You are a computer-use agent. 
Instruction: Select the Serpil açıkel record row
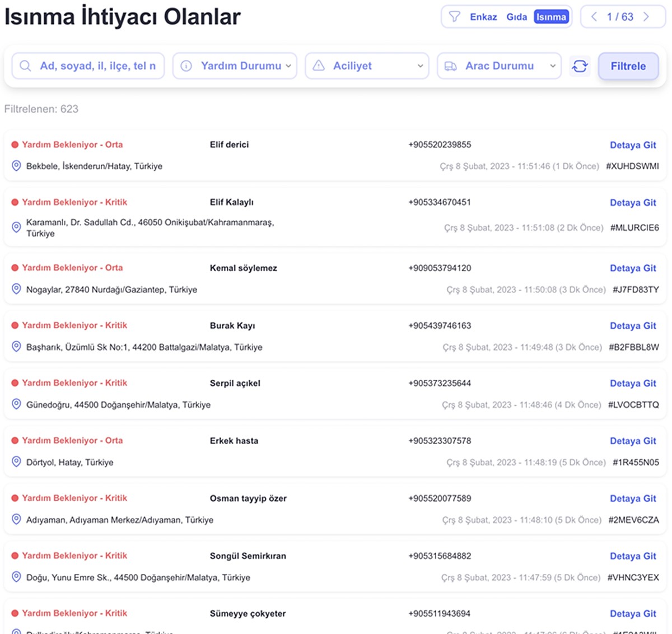335,394
